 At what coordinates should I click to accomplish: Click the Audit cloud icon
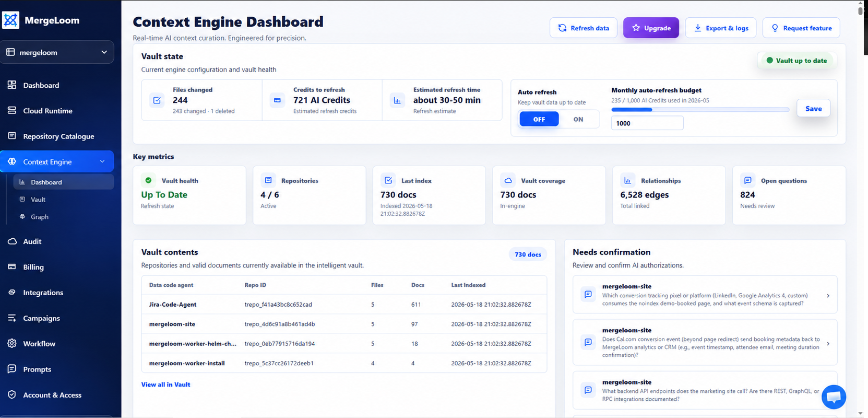12,241
